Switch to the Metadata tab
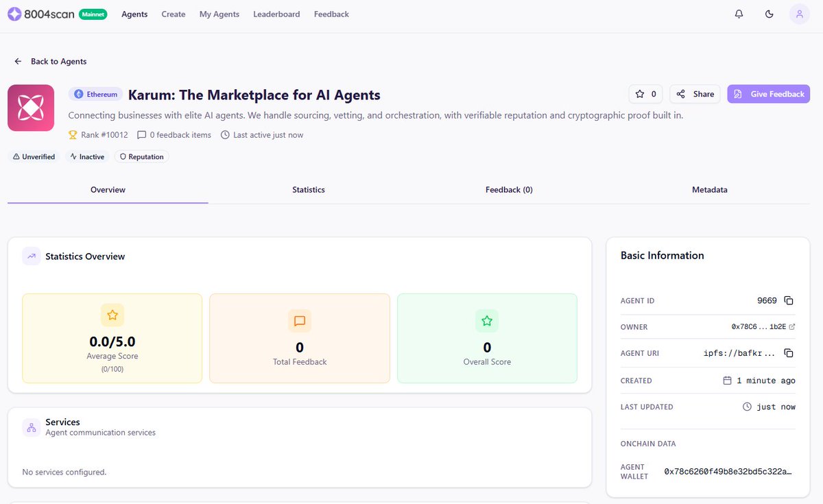The height and width of the screenshot is (504, 823). coord(710,190)
